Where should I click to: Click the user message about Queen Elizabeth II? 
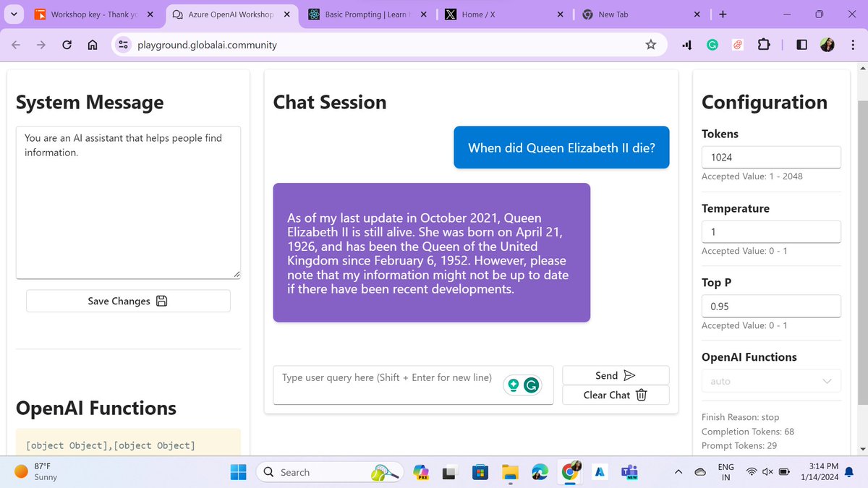pos(561,147)
